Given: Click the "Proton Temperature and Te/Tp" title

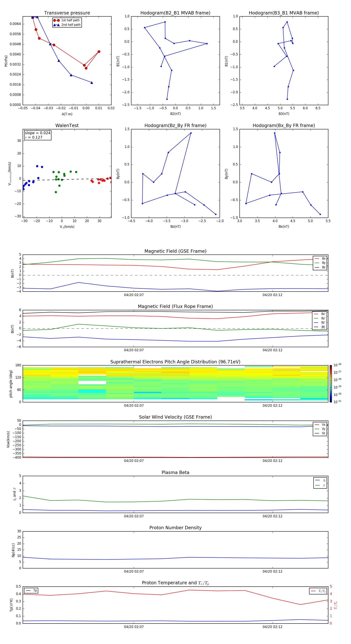Looking at the screenshot, I should [175, 583].
